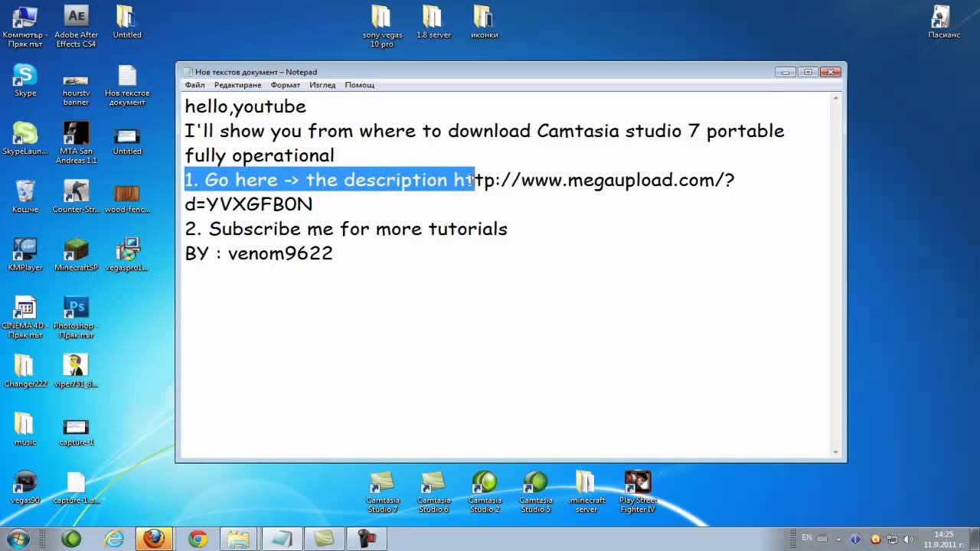Screen dimensions: 980x551
Task: Select the music folder icon
Action: (25, 429)
